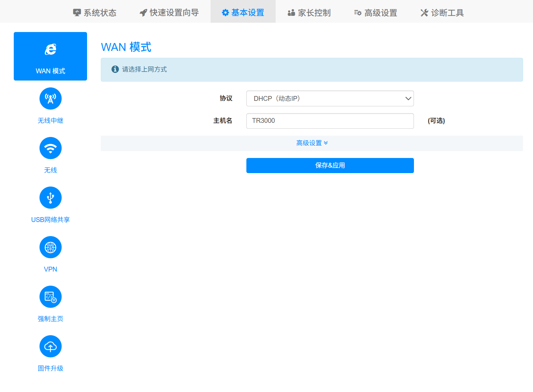The image size is (533, 392).
Task: Click the 无线中继 text label
Action: (50, 120)
